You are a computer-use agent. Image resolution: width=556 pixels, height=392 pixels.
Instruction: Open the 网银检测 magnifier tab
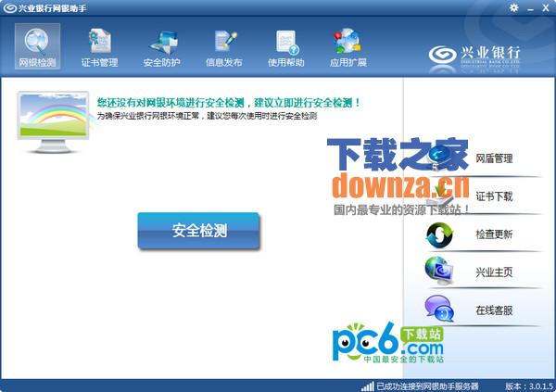37,46
